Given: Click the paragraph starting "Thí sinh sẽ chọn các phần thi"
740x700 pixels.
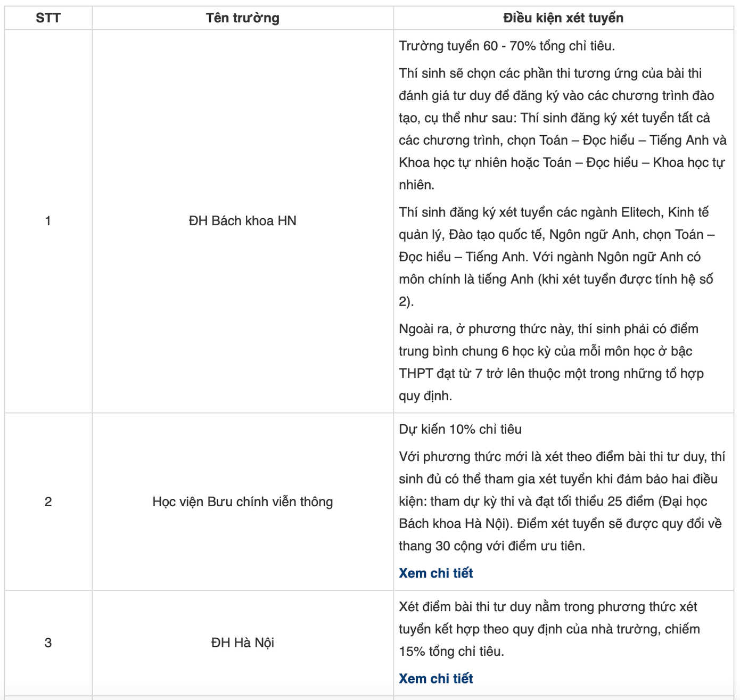Looking at the screenshot, I should click(x=562, y=129).
